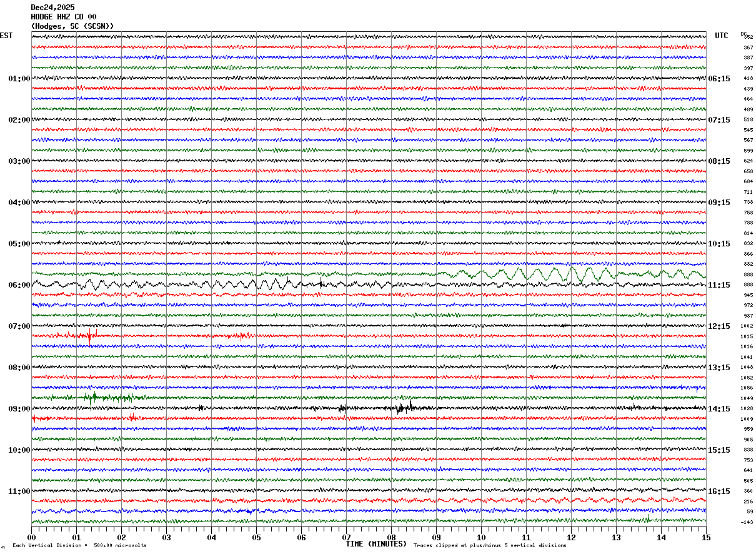The image size is (756, 554).
Task: Click the DC offset value '838'
Action: [749, 450]
